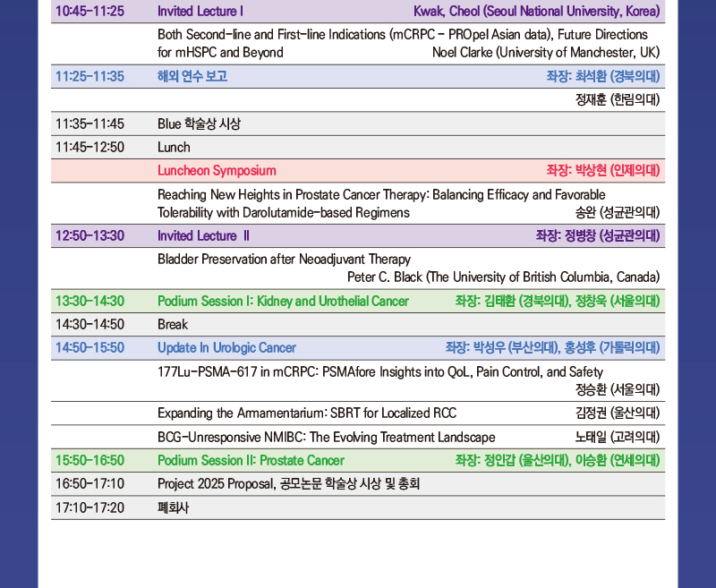Click 'Noel Clarke (University of Manchester, UK)'
Screen dimensions: 716x588
pos(546,53)
